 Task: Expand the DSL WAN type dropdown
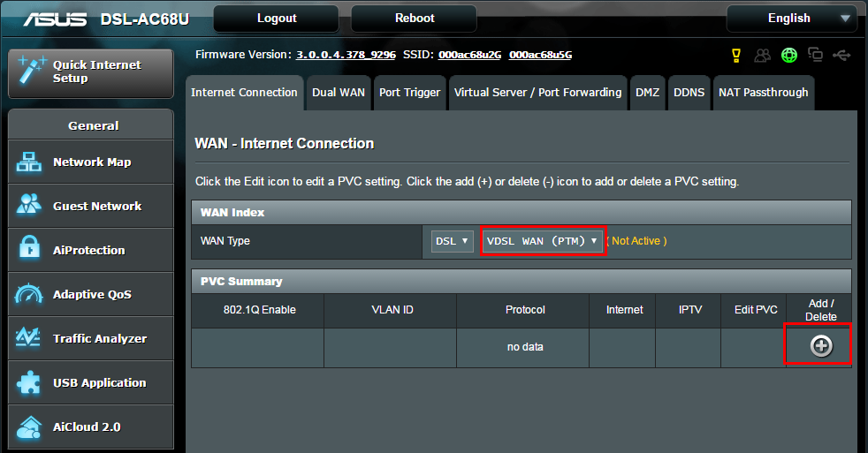click(453, 241)
